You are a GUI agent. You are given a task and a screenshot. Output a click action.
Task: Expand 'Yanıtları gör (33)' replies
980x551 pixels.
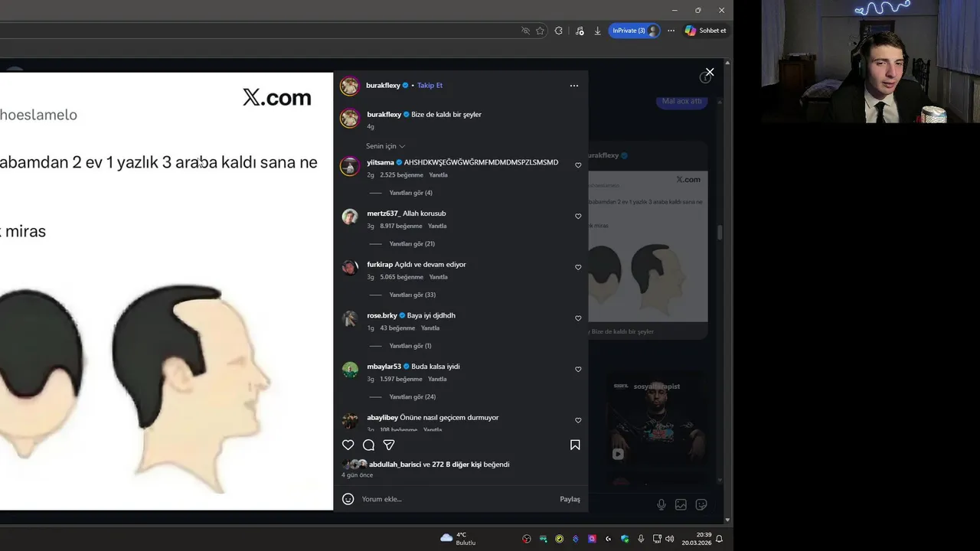click(412, 295)
